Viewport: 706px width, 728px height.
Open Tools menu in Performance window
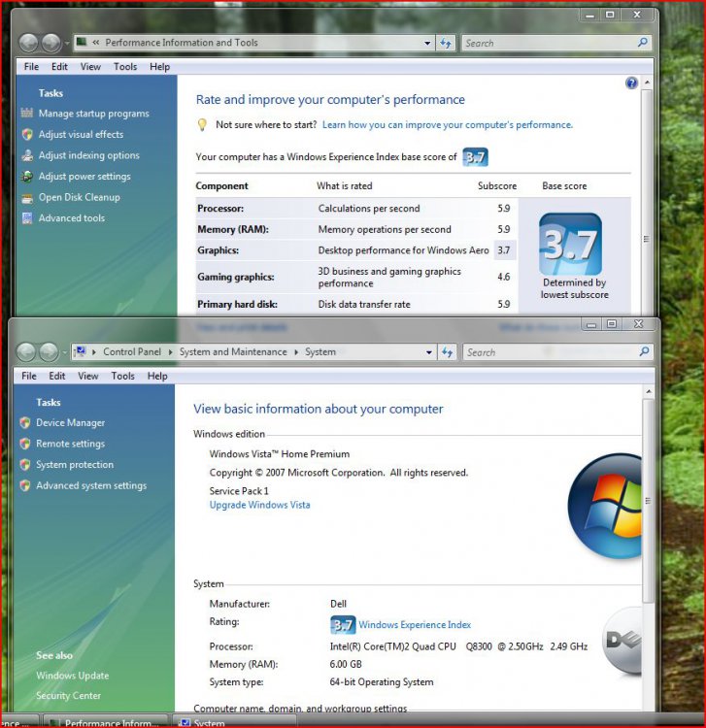125,66
